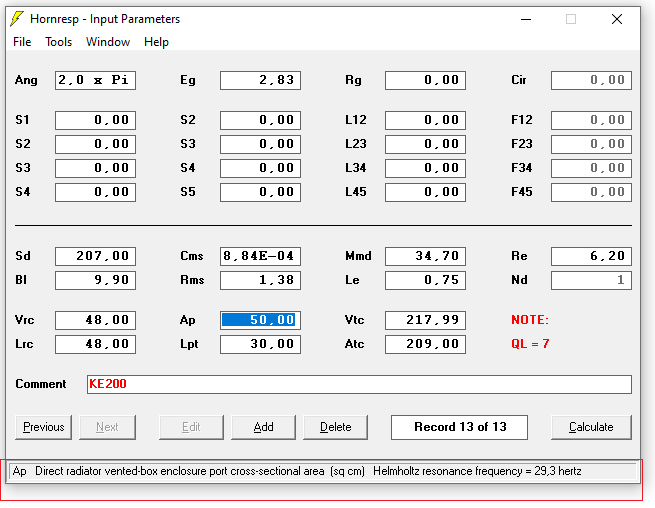Click the Ang field showing 2,0 x Pi

95,80
